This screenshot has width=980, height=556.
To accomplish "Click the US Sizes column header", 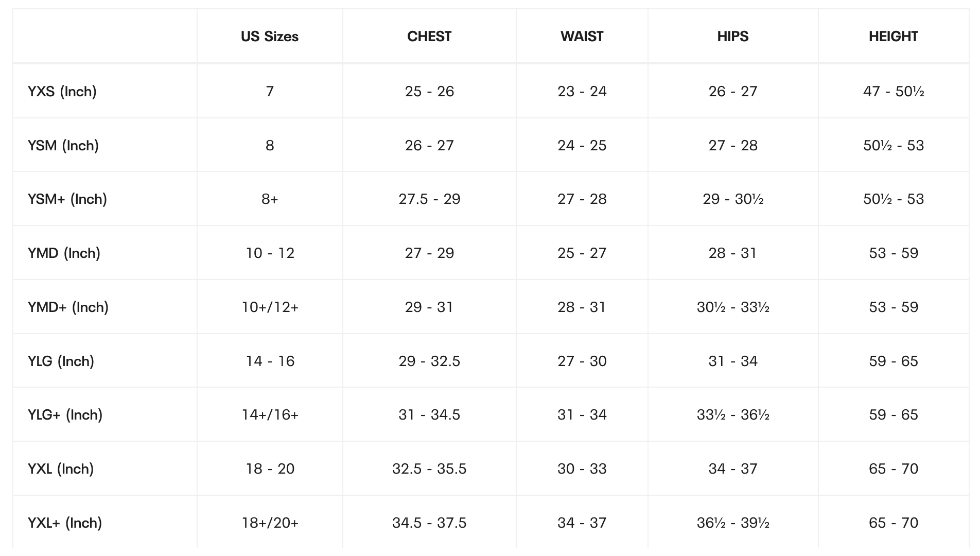I will [x=270, y=37].
